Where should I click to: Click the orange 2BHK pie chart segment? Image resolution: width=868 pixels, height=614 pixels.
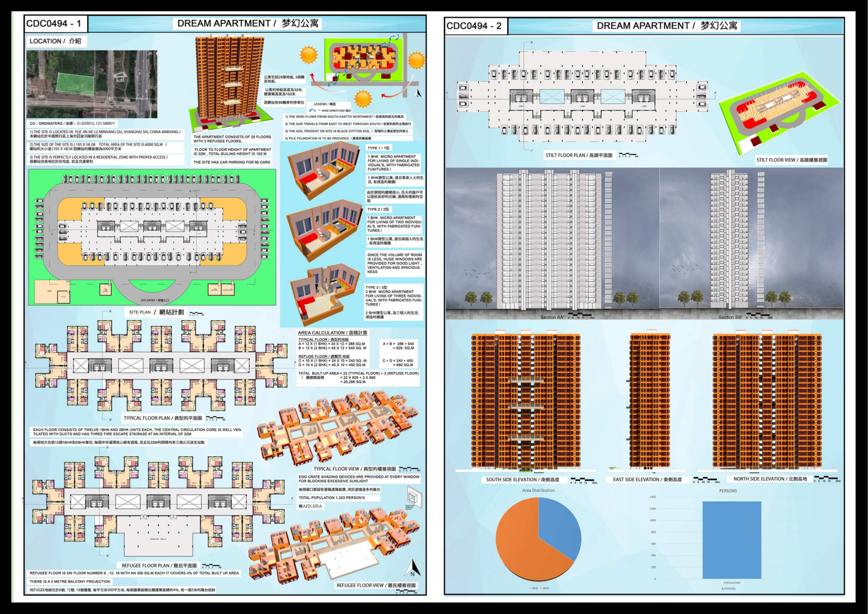click(520, 544)
